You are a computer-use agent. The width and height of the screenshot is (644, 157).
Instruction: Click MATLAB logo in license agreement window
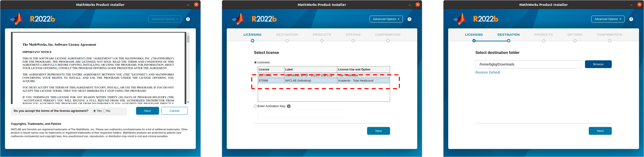[17, 19]
